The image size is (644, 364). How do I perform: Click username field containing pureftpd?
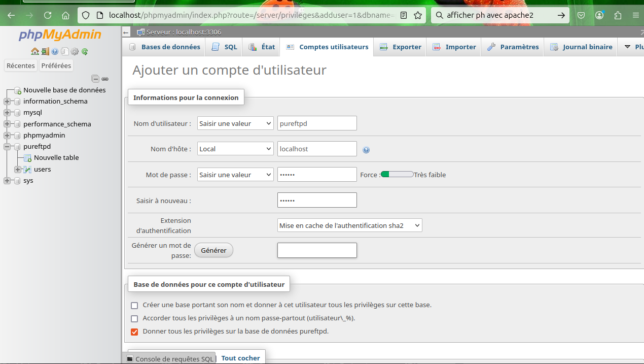point(317,123)
